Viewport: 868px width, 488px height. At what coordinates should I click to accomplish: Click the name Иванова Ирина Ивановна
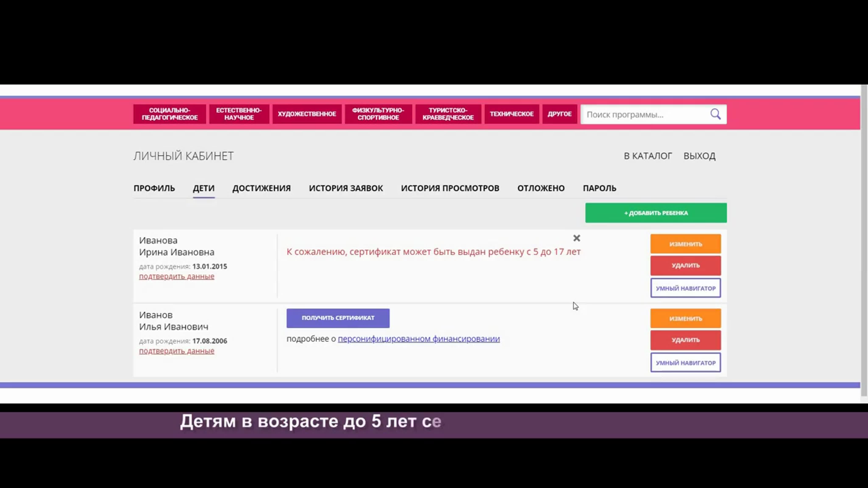177,246
